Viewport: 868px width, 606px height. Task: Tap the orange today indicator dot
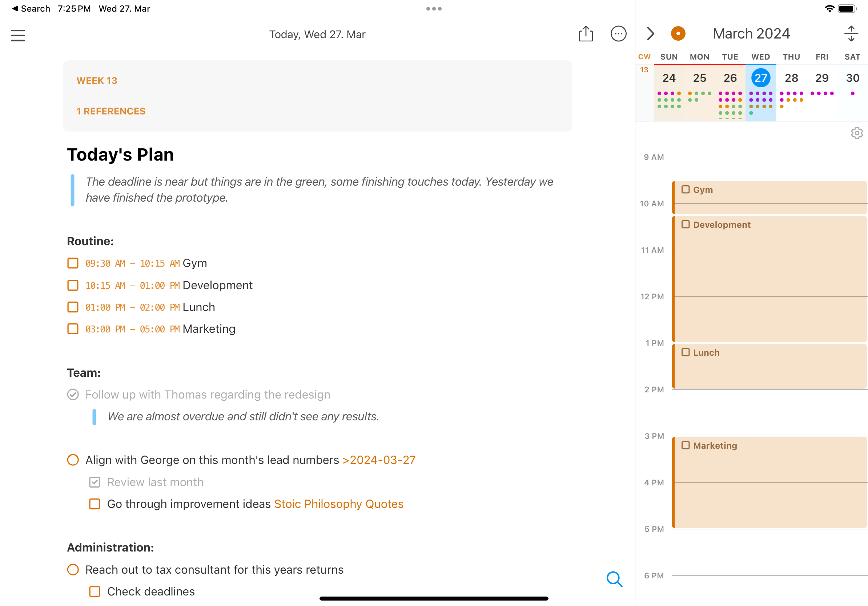tap(678, 33)
